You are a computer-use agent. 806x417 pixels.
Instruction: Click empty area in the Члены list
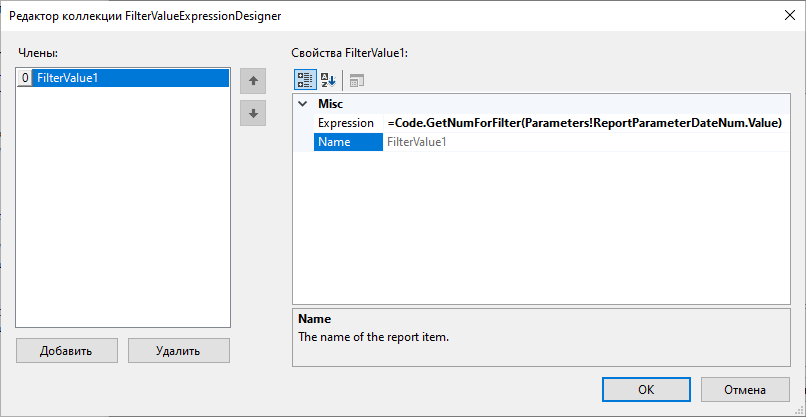(x=124, y=220)
